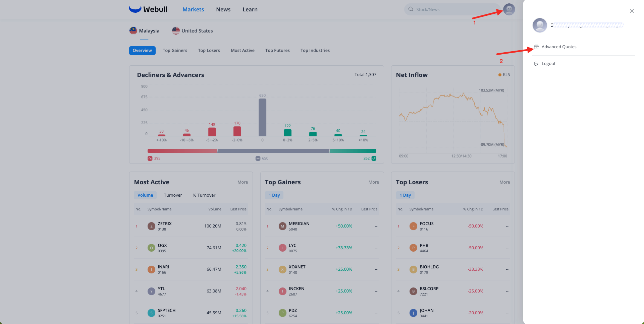
Task: Open More in Top Losers card
Action: (504, 182)
